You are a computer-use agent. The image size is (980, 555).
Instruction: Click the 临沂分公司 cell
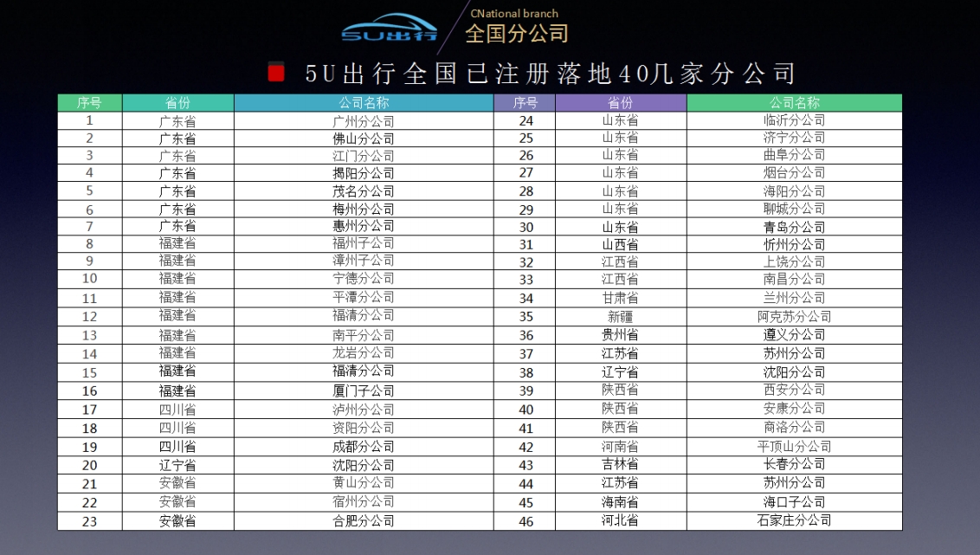[x=795, y=120]
